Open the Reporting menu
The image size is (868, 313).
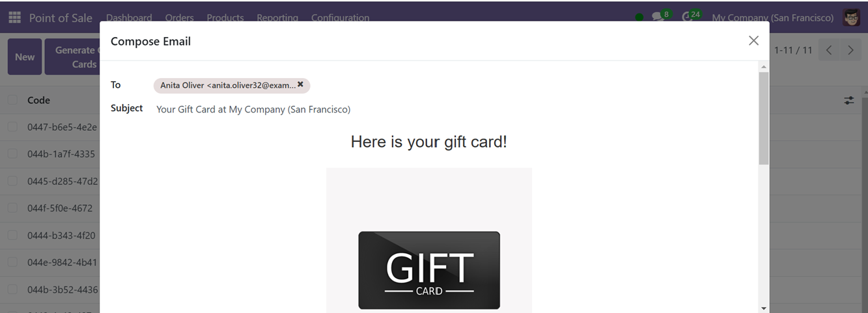click(x=277, y=18)
